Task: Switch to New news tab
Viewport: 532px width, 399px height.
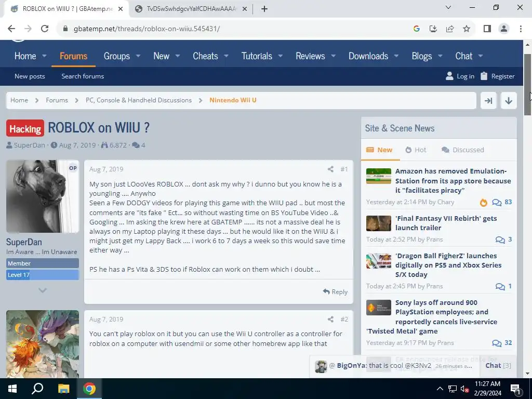Action: click(x=380, y=150)
